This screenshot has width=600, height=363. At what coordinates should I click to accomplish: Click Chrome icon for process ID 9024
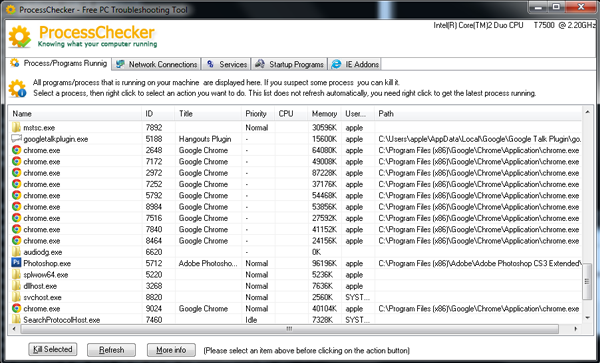(16, 308)
